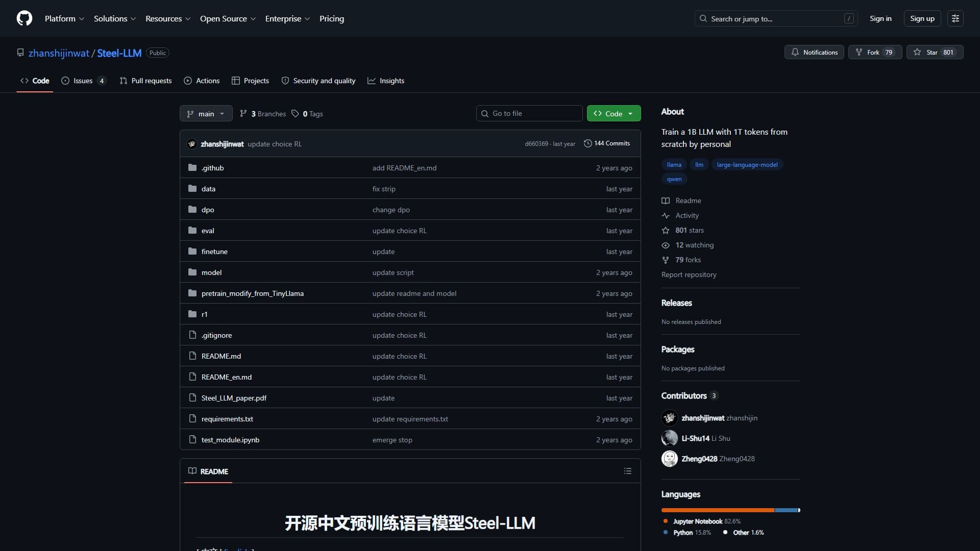
Task: Select the Code tab
Action: [35, 81]
